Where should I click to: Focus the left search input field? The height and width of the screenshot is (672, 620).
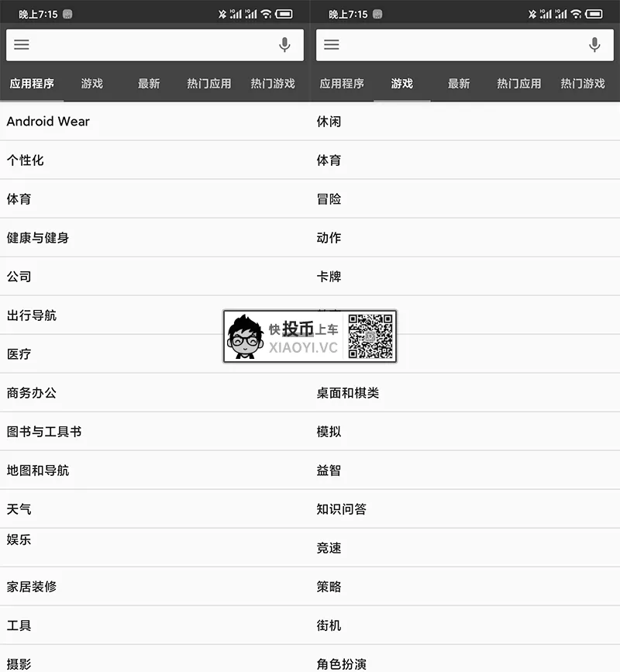point(155,45)
